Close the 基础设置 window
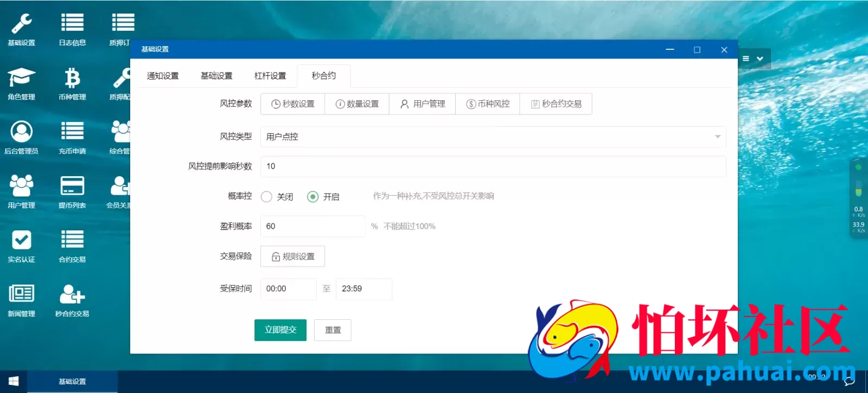Image resolution: width=868 pixels, height=393 pixels. coord(724,49)
